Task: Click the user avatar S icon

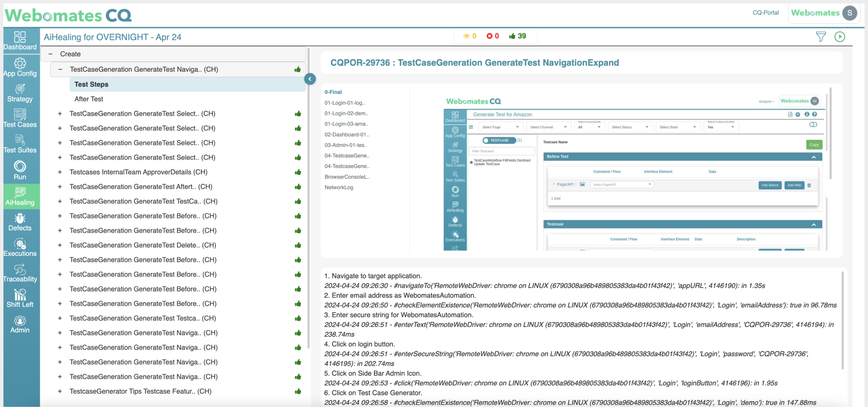Action: pyautogui.click(x=850, y=13)
